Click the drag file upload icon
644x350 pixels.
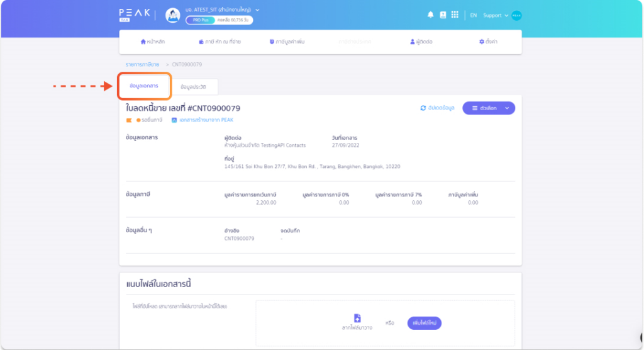[357, 318]
